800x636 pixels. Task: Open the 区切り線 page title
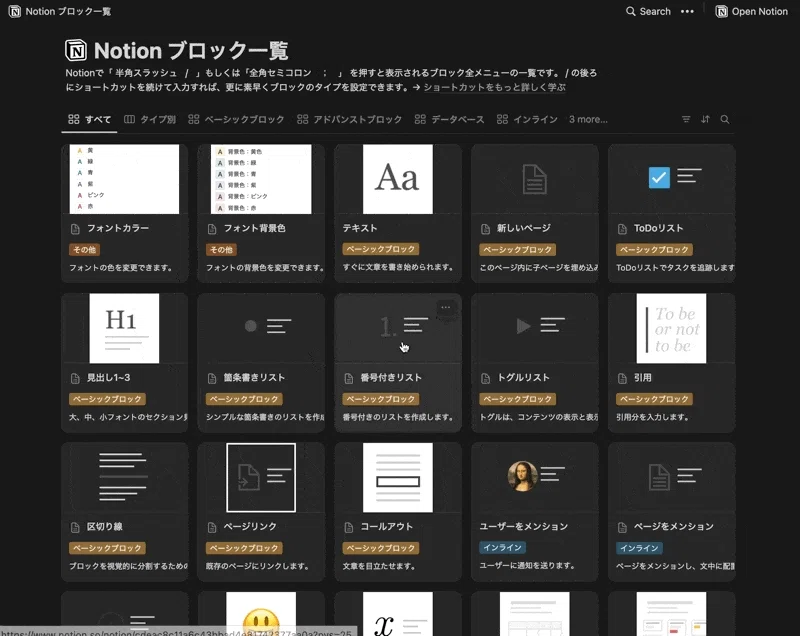point(105,526)
